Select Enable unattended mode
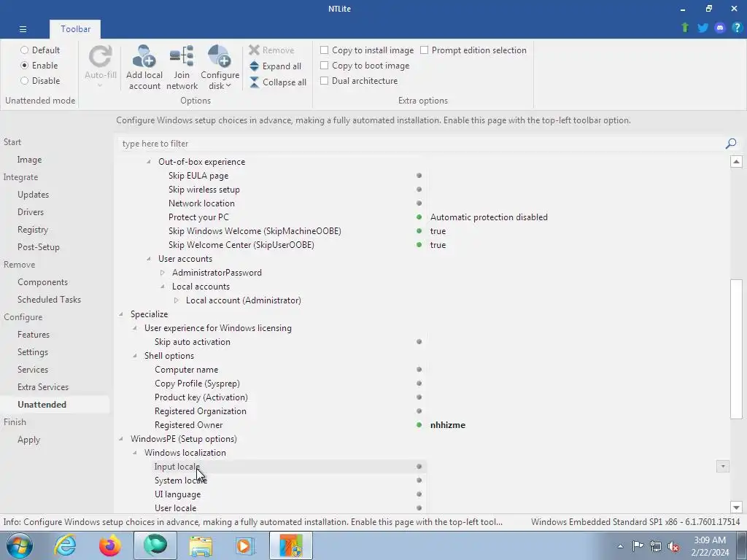747x560 pixels. pos(39,65)
